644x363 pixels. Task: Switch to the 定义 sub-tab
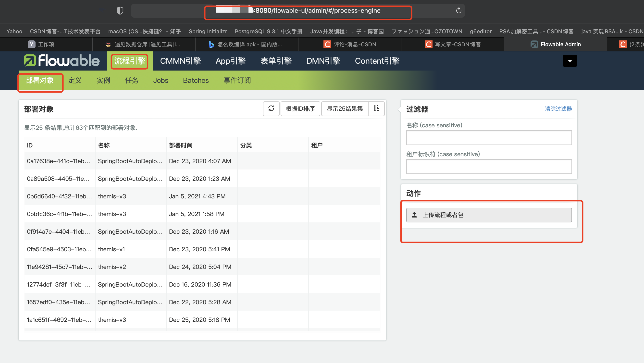coord(75,80)
